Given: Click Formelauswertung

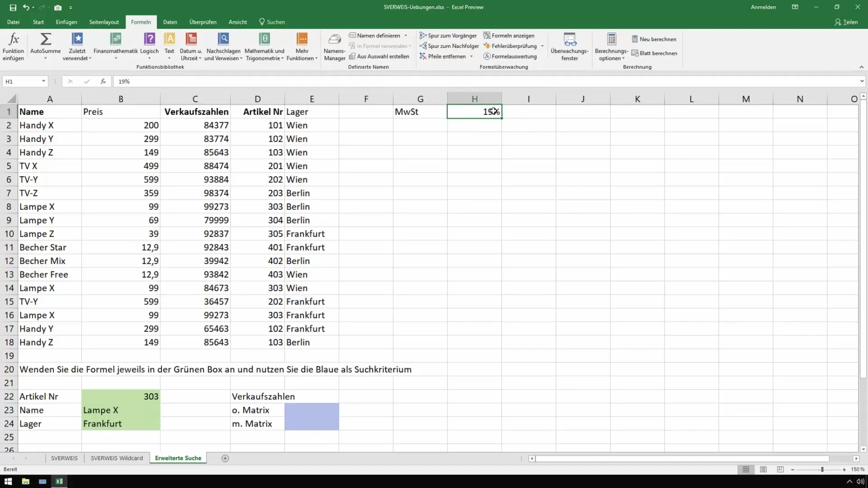Looking at the screenshot, I should tap(510, 56).
